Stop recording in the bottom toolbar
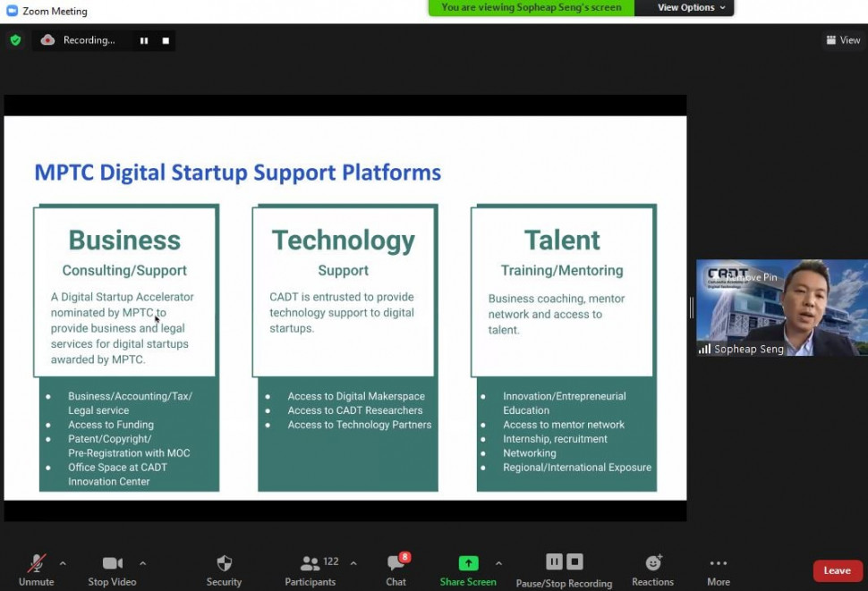This screenshot has height=591, width=868. [x=574, y=561]
